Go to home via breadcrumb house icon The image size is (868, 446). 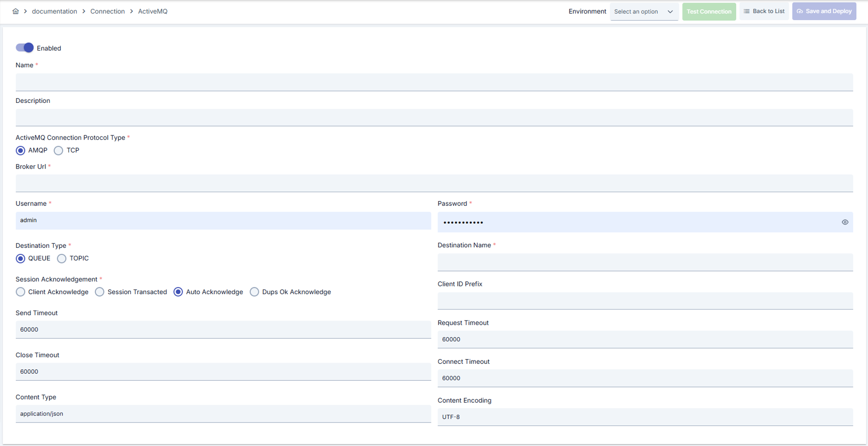point(16,11)
